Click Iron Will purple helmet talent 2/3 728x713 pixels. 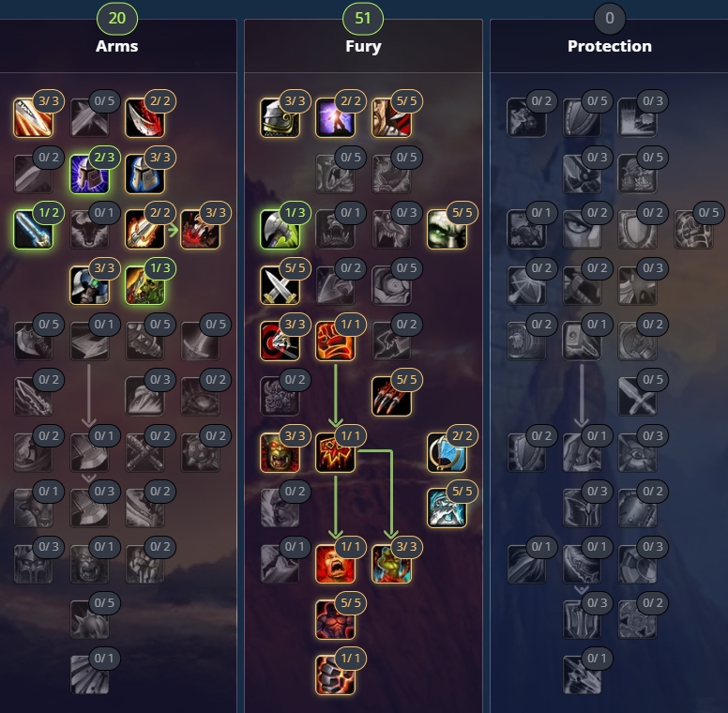[89, 174]
